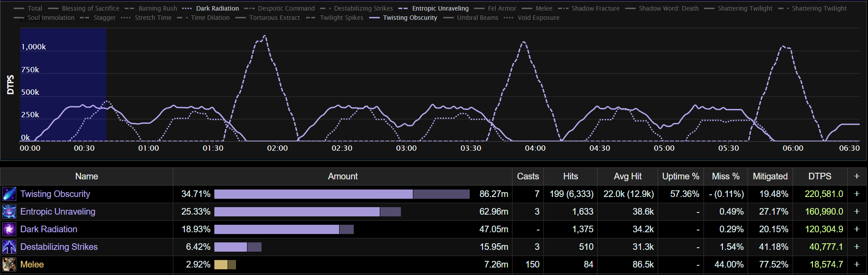Sort table by the DTPS column header
Viewport: 868px width, 275px height.
point(819,176)
